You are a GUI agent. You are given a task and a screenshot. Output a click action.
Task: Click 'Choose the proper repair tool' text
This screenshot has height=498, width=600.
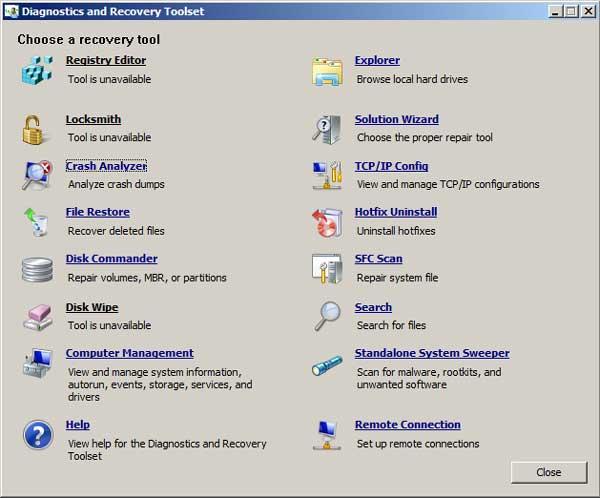click(x=425, y=137)
